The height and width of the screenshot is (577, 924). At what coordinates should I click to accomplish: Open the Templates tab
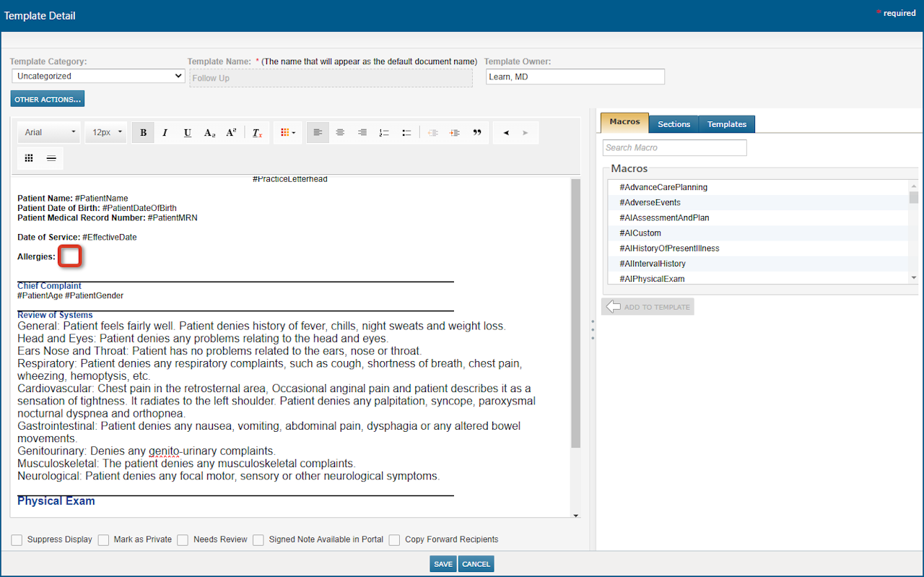727,123
